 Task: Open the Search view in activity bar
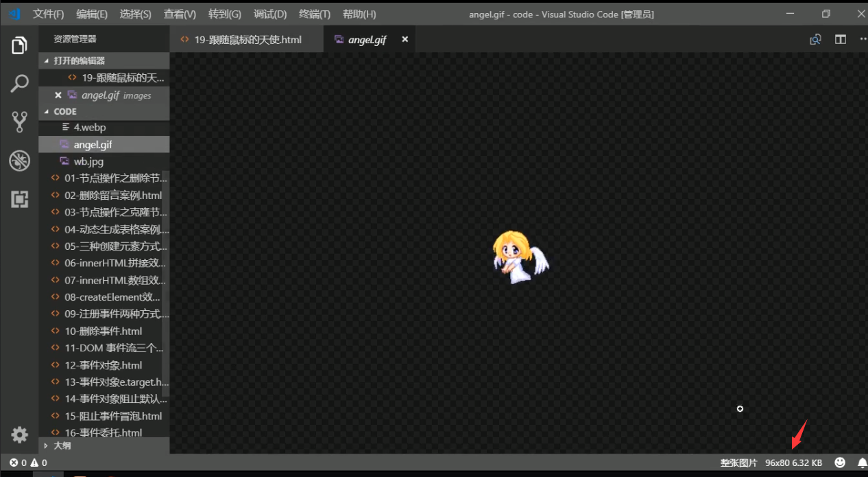click(19, 84)
